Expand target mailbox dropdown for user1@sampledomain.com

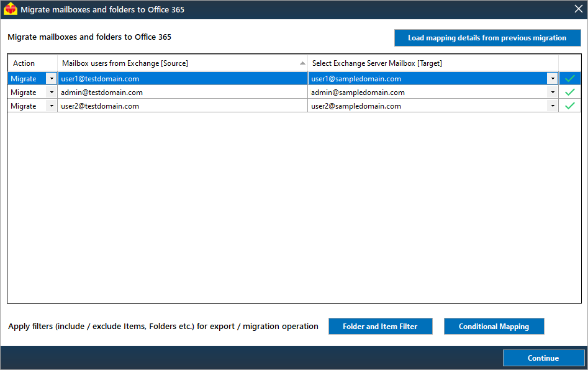(x=552, y=79)
